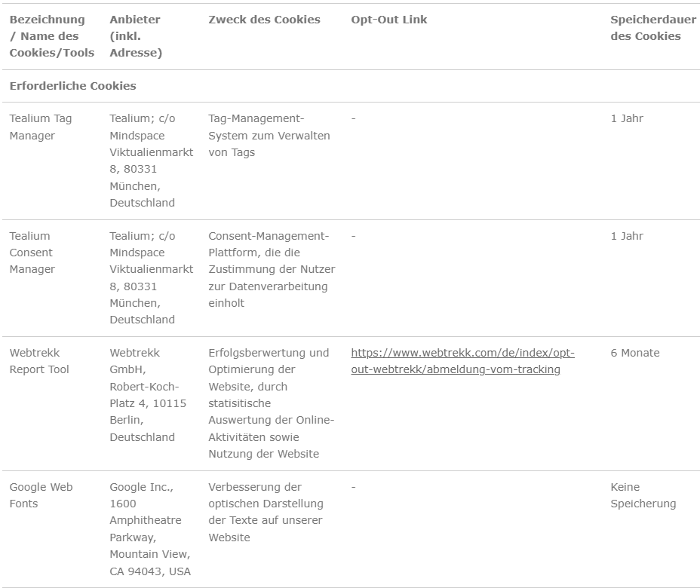Select the "Keine Speicherung" duration text
This screenshot has height=588, width=700.
[643, 495]
